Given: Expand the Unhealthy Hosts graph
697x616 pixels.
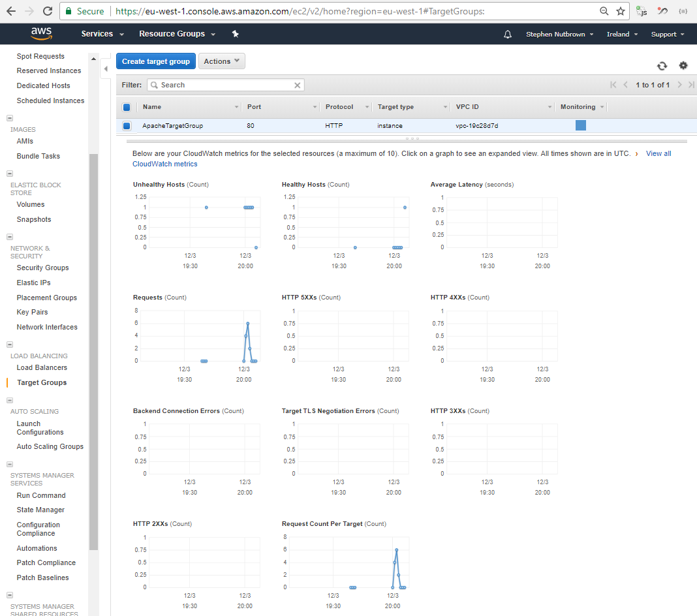Looking at the screenshot, I should [x=196, y=226].
